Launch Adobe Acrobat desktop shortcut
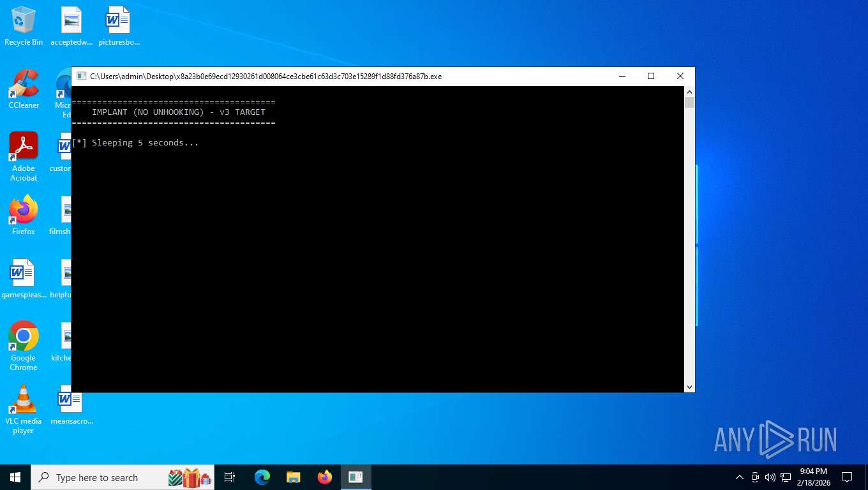Viewport: 868px width, 490px height. tap(24, 157)
